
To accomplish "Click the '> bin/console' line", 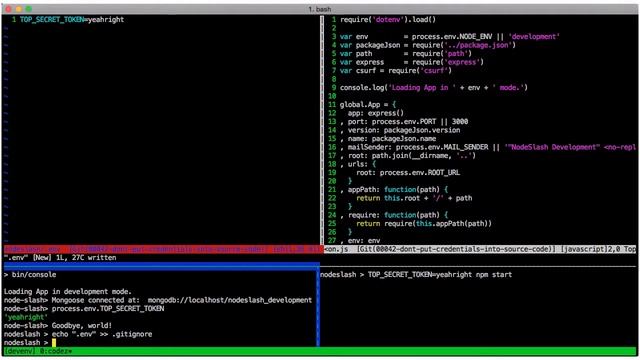I will tap(30, 275).
